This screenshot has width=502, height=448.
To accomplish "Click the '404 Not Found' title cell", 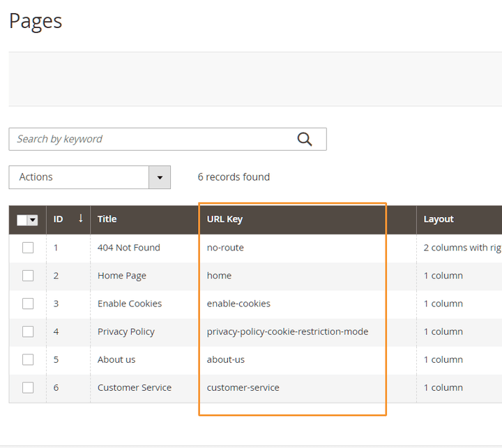I will (x=129, y=248).
